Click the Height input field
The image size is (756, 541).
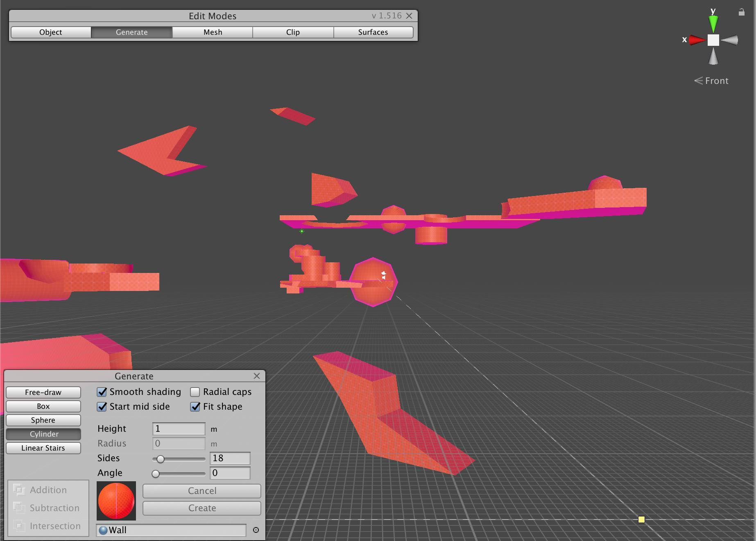point(179,429)
